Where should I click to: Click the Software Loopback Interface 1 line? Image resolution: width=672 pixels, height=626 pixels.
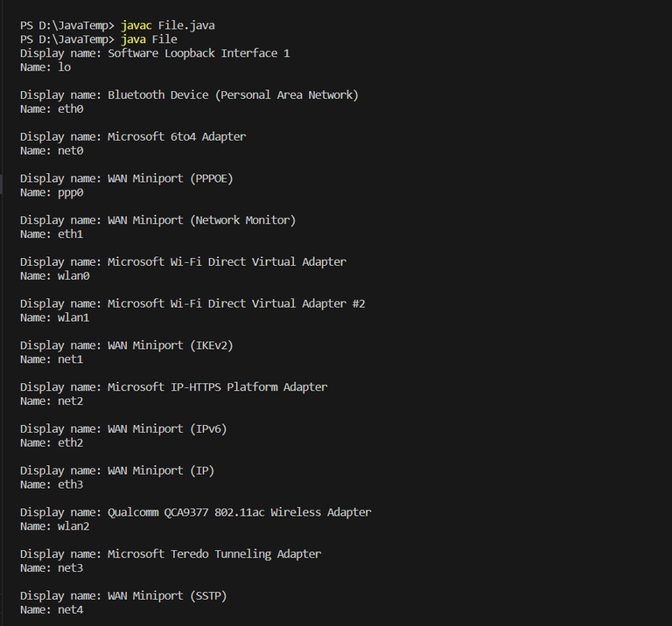[x=155, y=53]
